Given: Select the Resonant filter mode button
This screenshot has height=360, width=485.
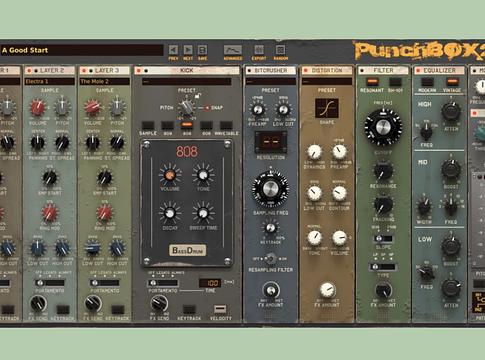Looking at the screenshot, I should 372,82.
